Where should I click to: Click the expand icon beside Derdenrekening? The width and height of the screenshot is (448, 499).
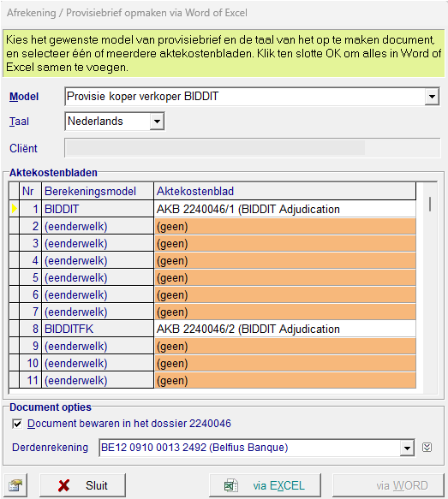point(427,448)
